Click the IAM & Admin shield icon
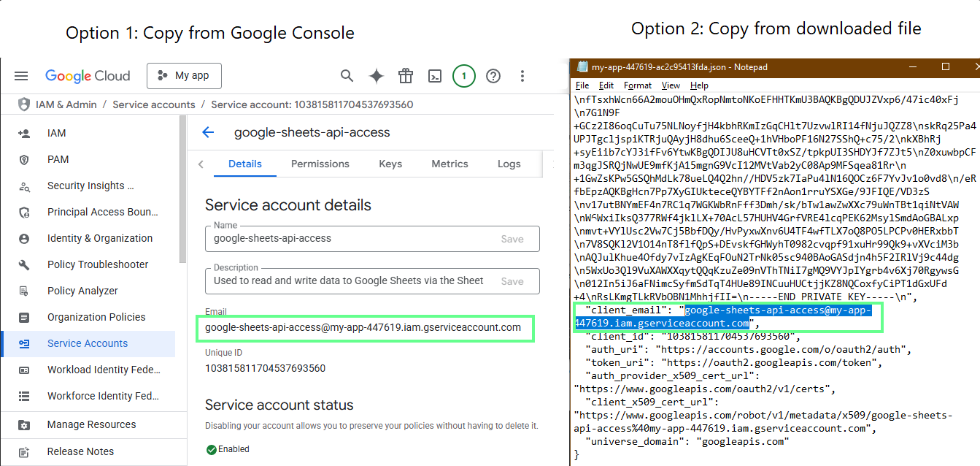 24,104
